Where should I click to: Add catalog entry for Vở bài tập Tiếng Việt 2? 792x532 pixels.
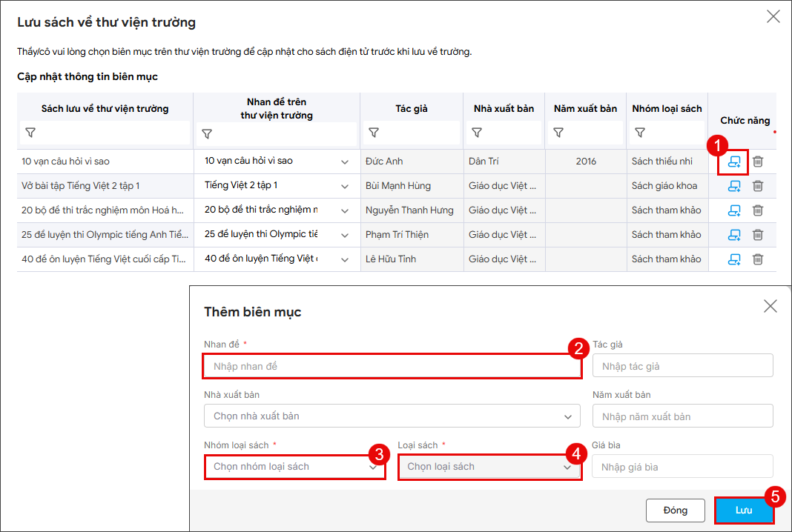734,186
